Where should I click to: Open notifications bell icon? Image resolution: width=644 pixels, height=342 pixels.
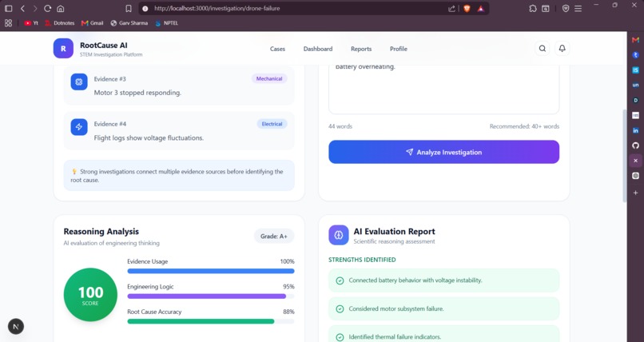562,49
